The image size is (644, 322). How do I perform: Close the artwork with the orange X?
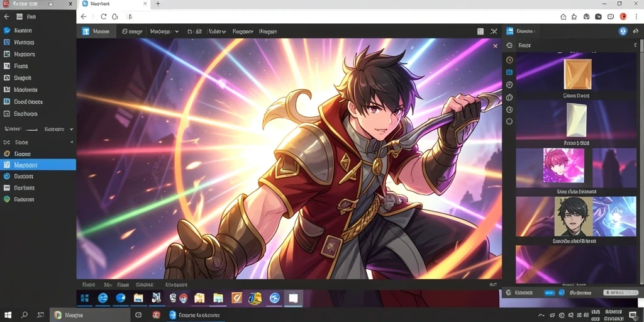(495, 47)
